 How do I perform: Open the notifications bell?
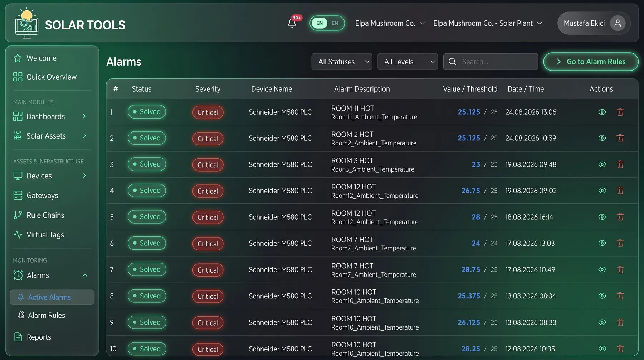click(292, 23)
